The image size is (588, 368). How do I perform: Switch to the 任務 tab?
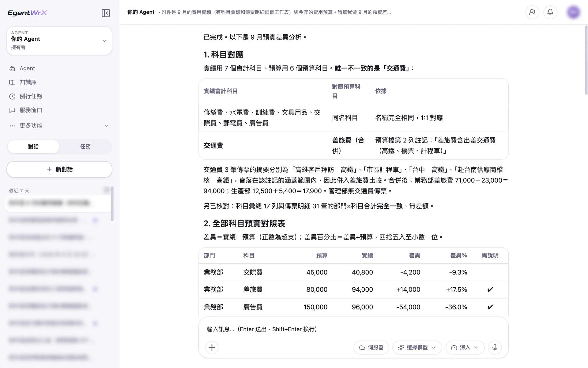(85, 147)
